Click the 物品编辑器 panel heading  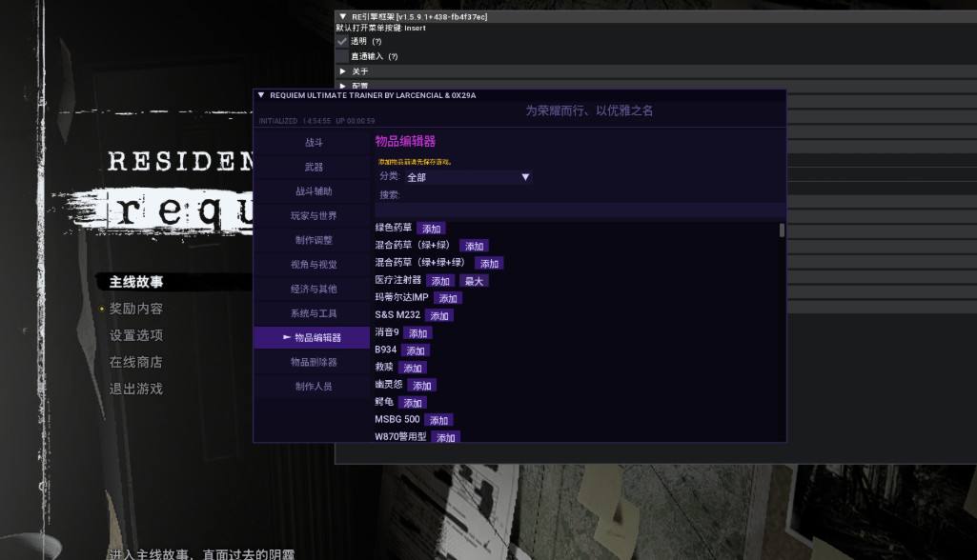pos(405,141)
